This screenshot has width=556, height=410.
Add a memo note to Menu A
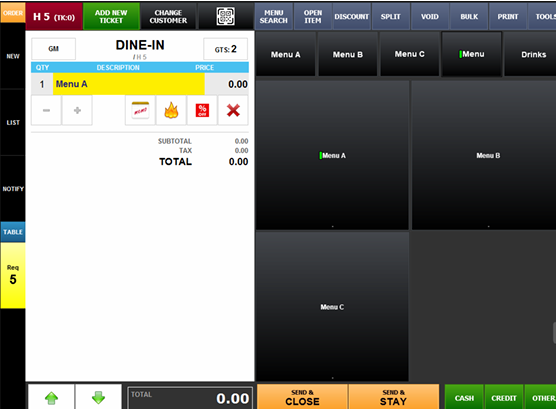pos(140,110)
